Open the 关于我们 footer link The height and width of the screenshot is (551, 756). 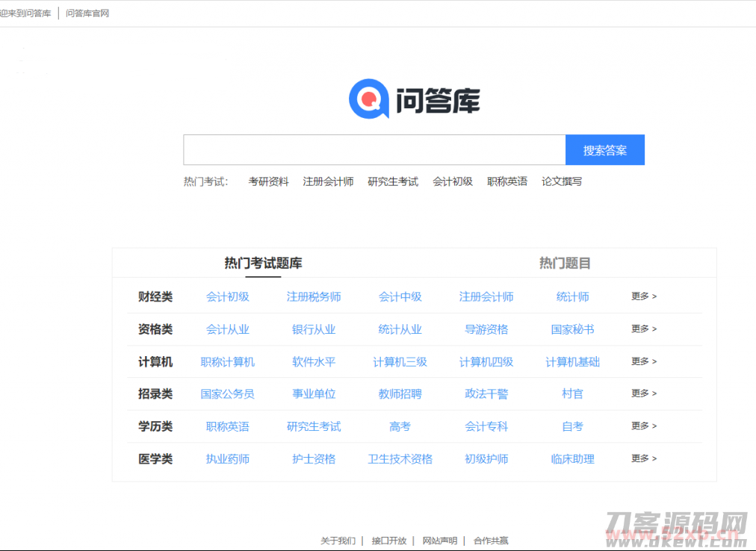click(x=338, y=540)
